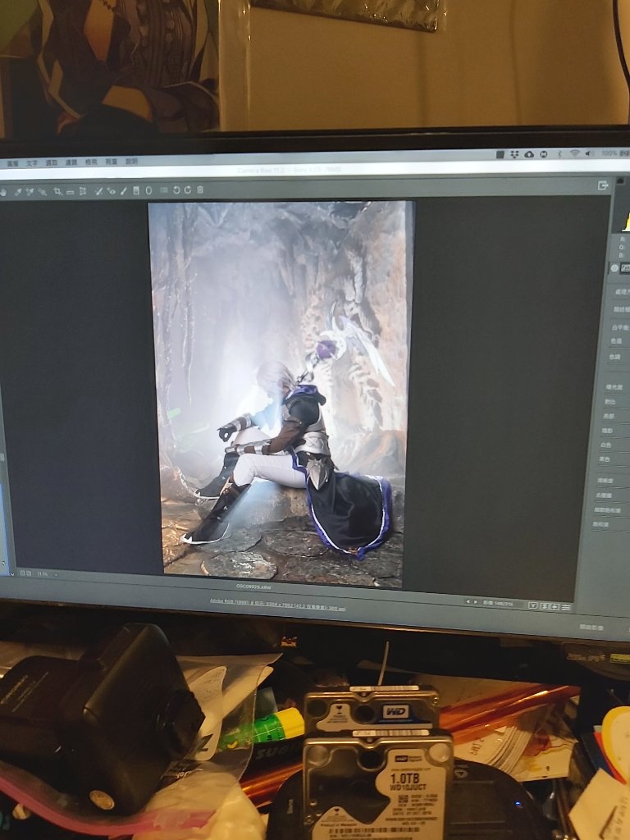Open Camera Raw preferences dialog icon
Screen dimensions: 630x840
point(163,190)
